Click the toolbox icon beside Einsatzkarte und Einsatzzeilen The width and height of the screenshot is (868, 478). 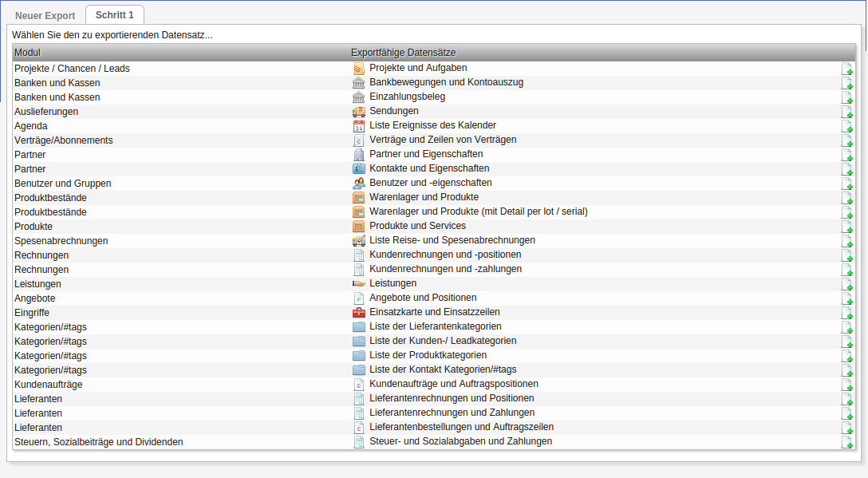[x=359, y=313]
